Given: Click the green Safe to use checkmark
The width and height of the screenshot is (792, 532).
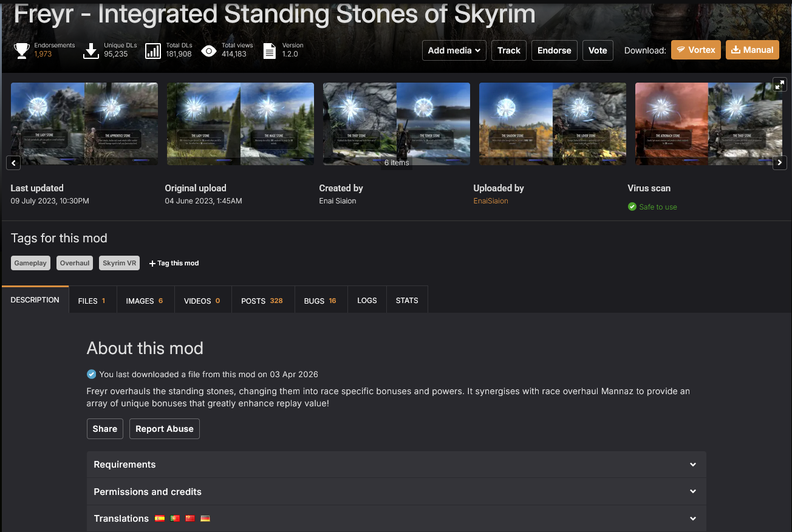Looking at the screenshot, I should click(632, 207).
